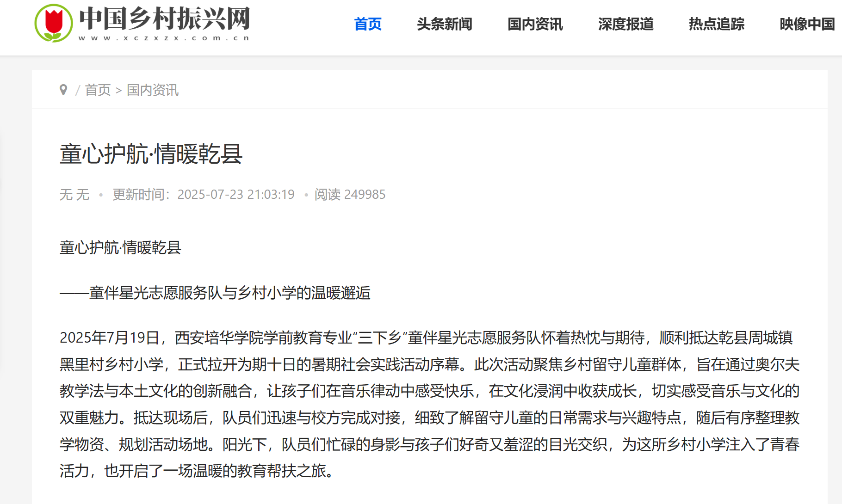Click the 中国乡村振兴网 site title

click(165, 18)
